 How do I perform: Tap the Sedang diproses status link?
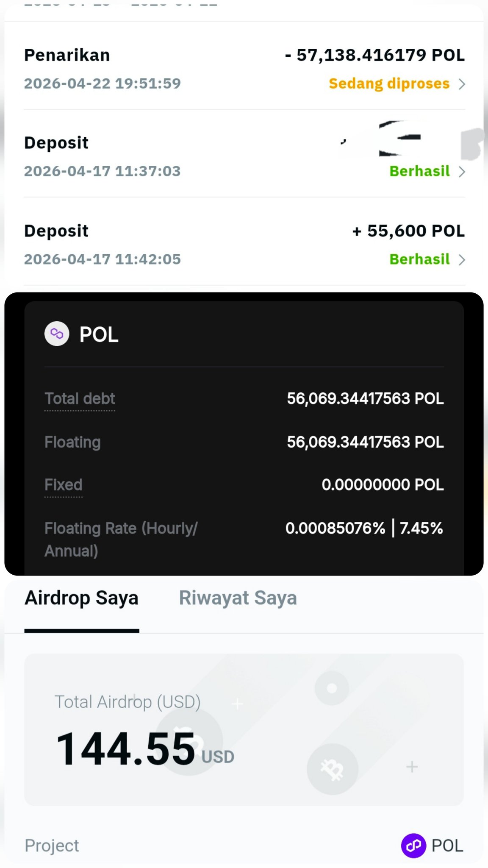(x=389, y=83)
